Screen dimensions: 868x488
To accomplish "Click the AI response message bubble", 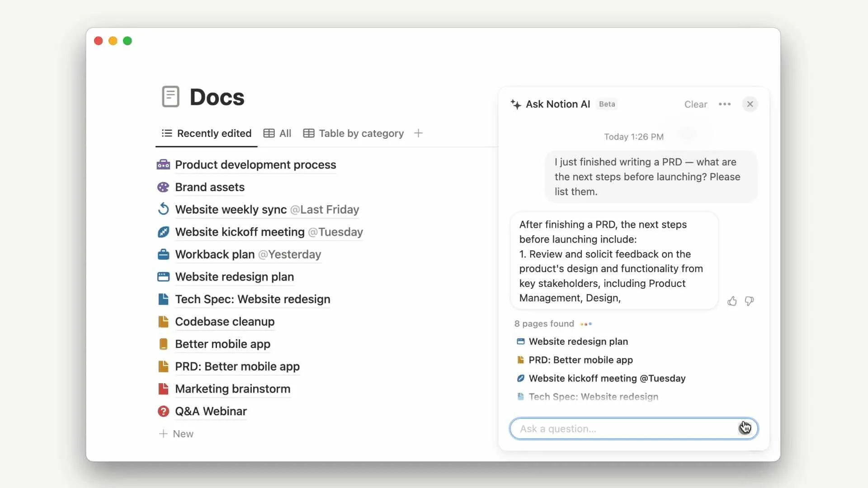I will [614, 261].
